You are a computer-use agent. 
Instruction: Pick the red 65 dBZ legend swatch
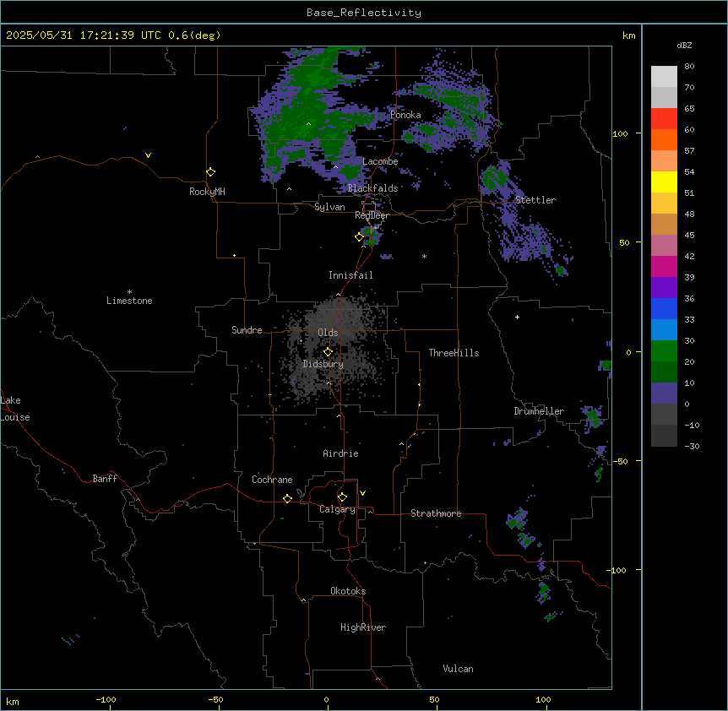tap(664, 119)
